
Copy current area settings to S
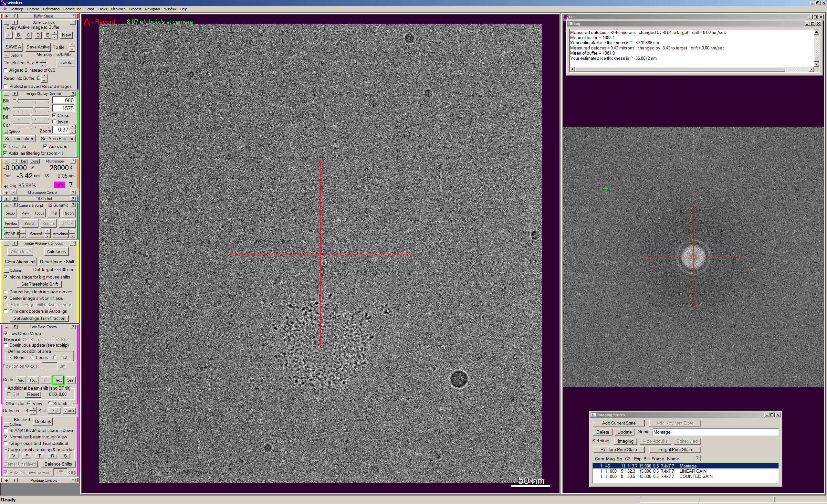[x=66, y=456]
